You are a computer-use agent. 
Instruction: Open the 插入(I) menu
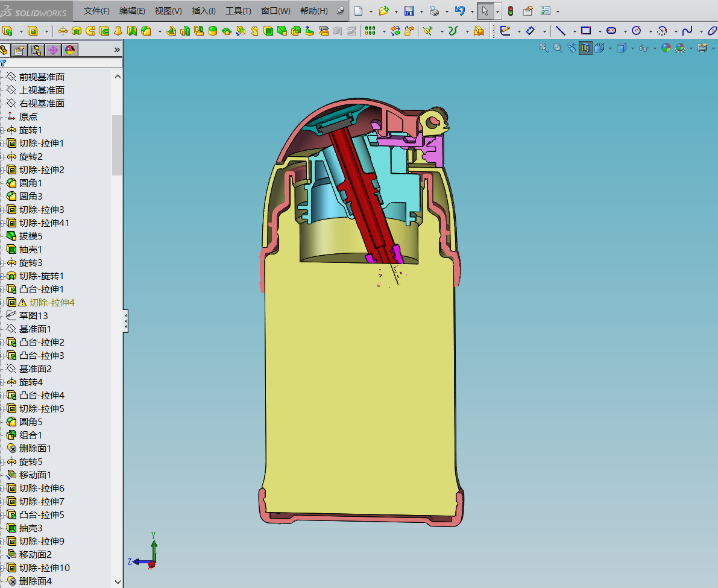(203, 11)
